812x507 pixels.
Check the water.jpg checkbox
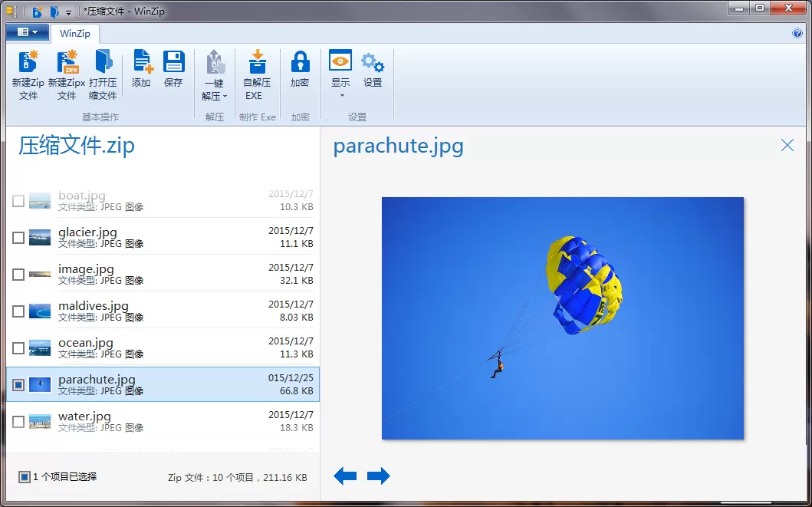tap(18, 421)
